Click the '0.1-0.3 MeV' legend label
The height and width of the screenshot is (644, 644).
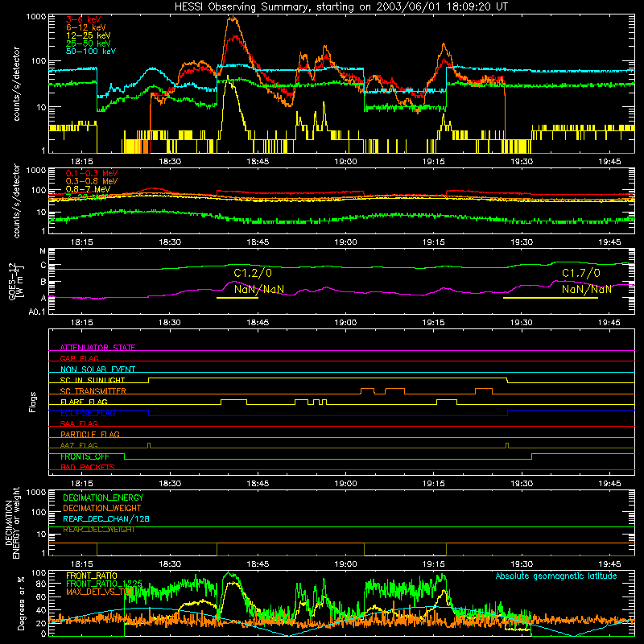click(x=92, y=173)
